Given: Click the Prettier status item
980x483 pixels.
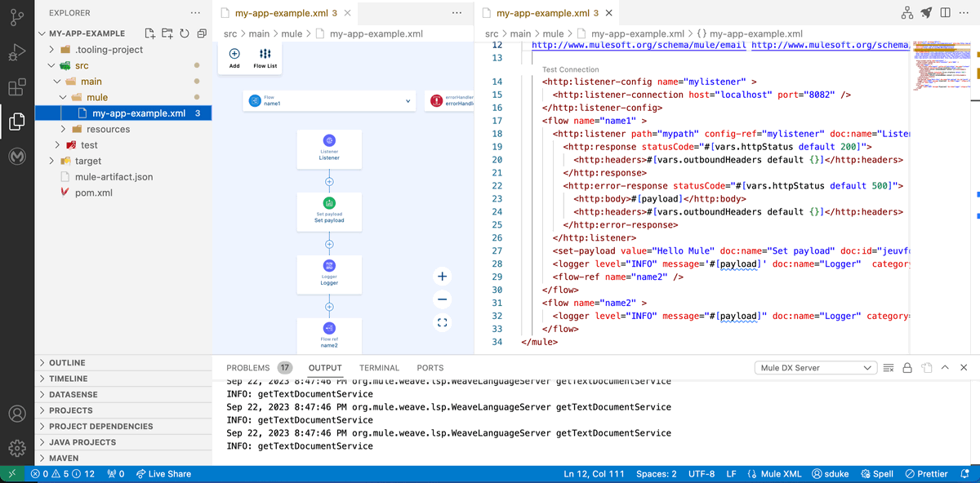Looking at the screenshot, I should (x=927, y=474).
